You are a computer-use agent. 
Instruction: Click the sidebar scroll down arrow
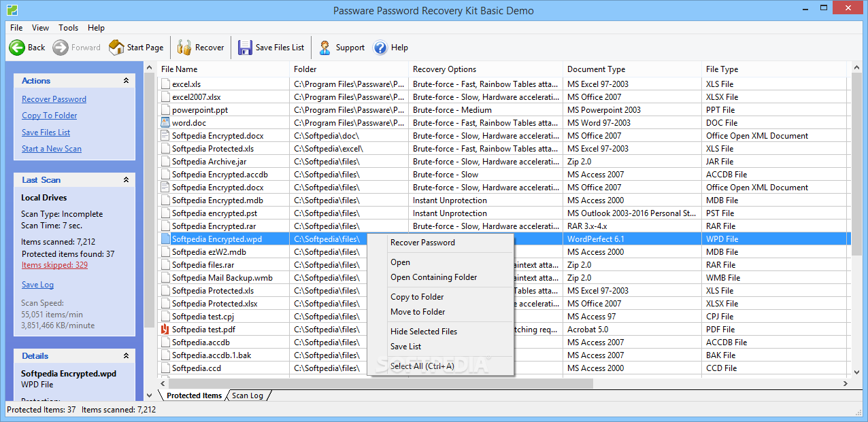(150, 395)
